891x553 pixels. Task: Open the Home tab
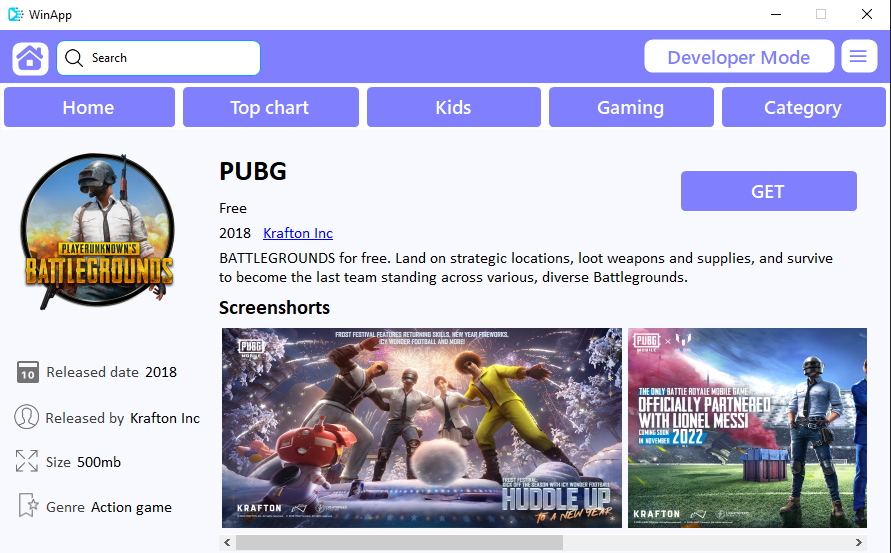(x=89, y=107)
